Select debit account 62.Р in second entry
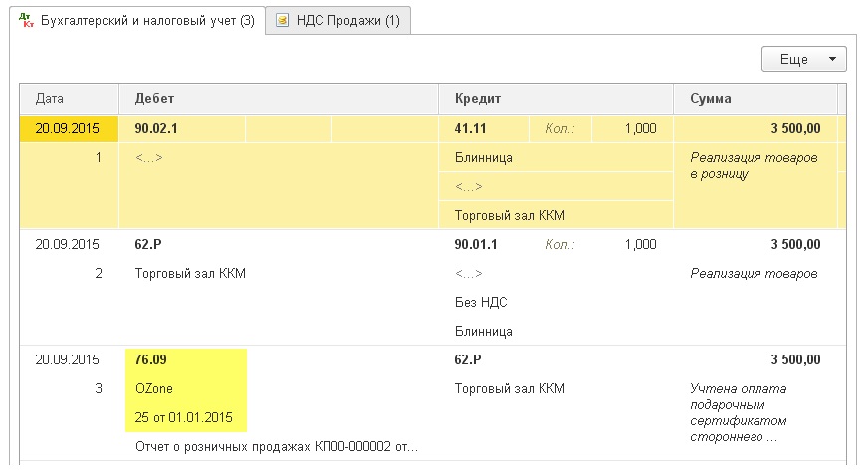The width and height of the screenshot is (868, 473). click(148, 244)
